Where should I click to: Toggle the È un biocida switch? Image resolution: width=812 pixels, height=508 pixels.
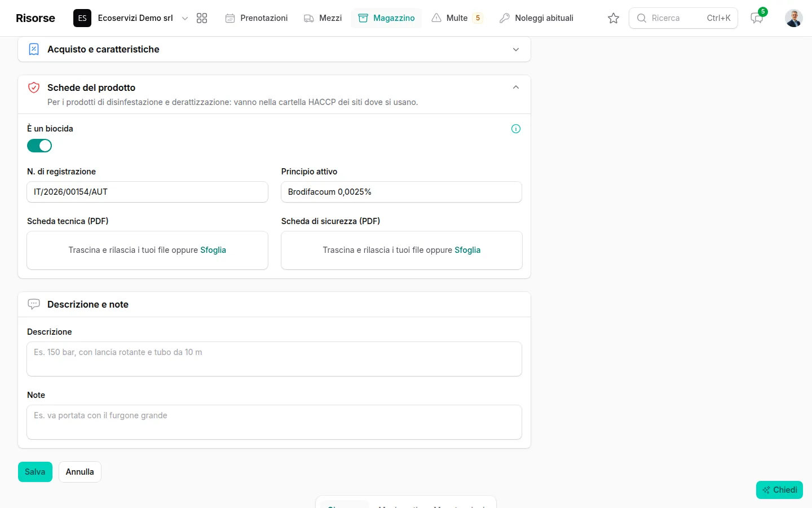pos(39,146)
